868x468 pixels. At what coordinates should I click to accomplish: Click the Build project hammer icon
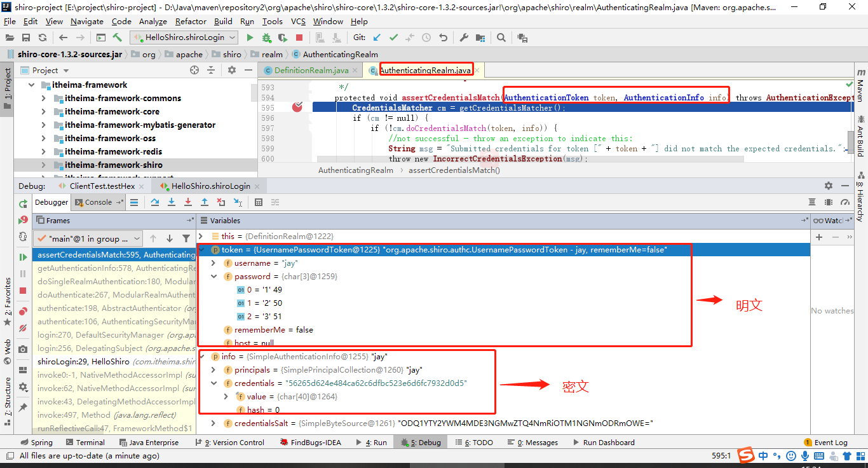tap(118, 38)
